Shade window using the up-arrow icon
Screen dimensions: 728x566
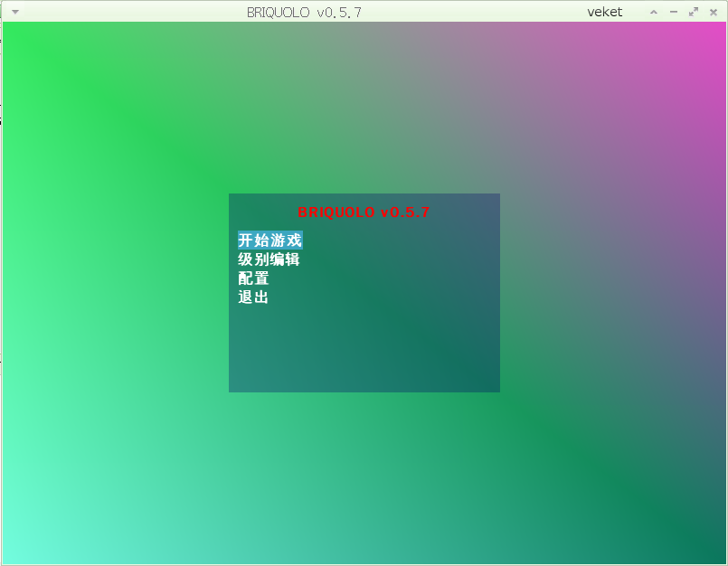(x=654, y=12)
